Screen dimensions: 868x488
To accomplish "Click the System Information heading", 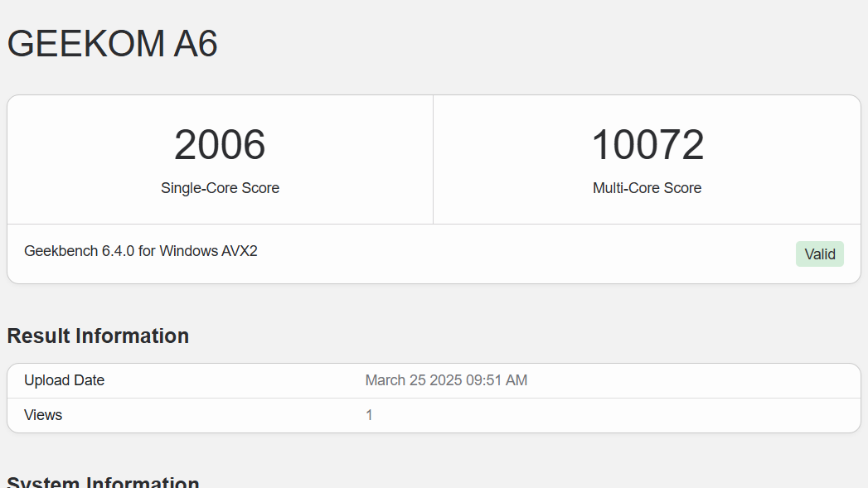I will [x=103, y=481].
